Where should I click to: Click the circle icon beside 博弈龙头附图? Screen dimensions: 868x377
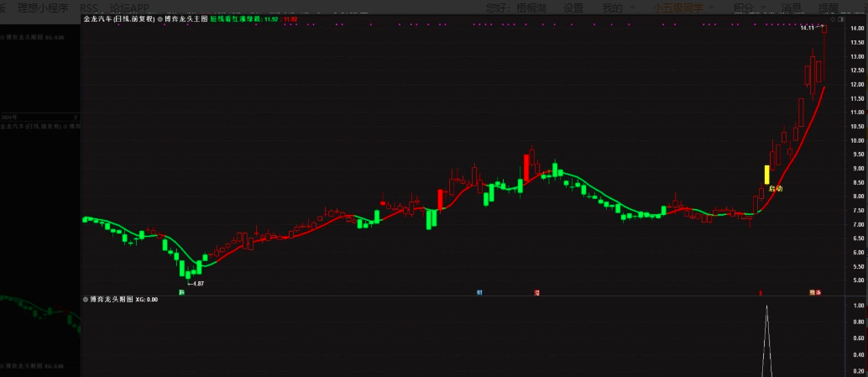86,299
